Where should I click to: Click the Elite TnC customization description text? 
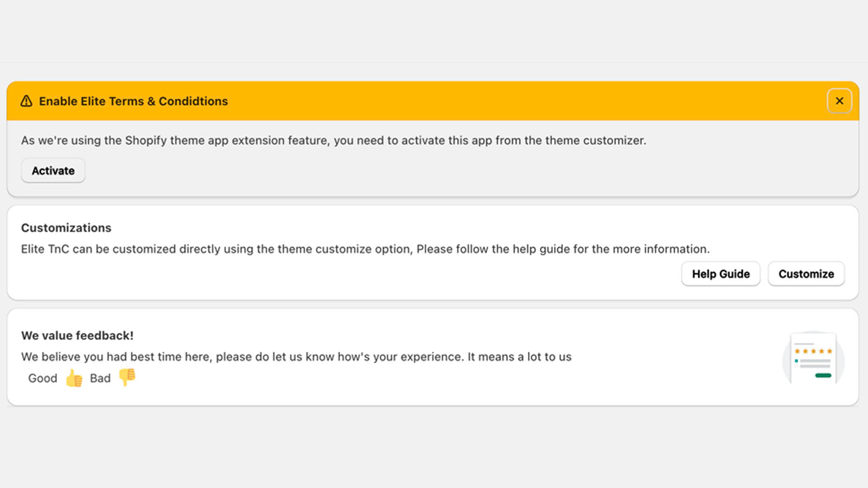click(365, 249)
